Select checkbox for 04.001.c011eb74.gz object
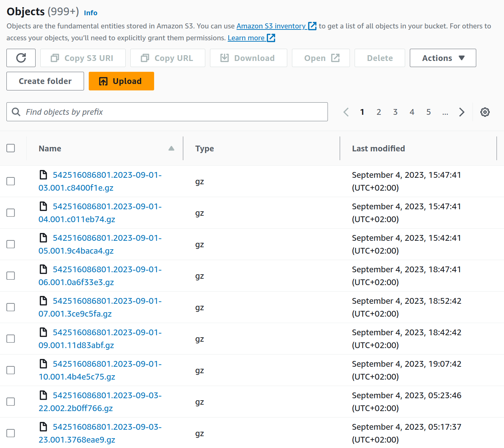Image resolution: width=504 pixels, height=448 pixels. click(x=11, y=213)
